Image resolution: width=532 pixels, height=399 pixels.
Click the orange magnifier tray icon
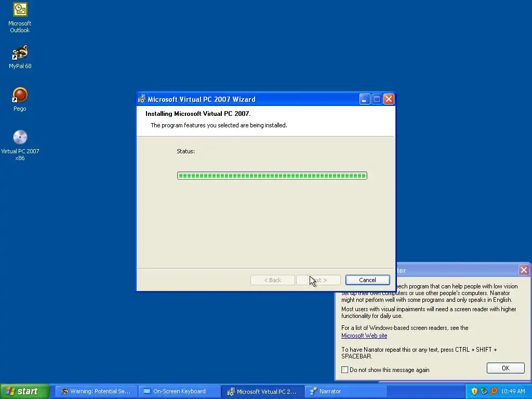click(494, 391)
